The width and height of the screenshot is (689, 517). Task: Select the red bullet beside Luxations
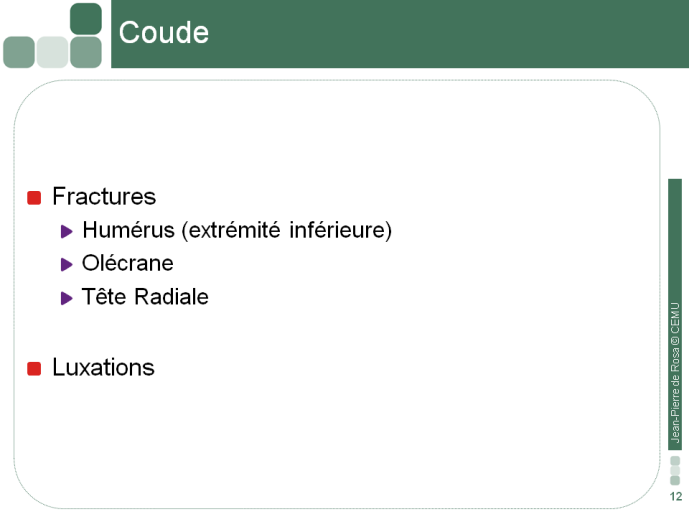pyautogui.click(x=34, y=369)
